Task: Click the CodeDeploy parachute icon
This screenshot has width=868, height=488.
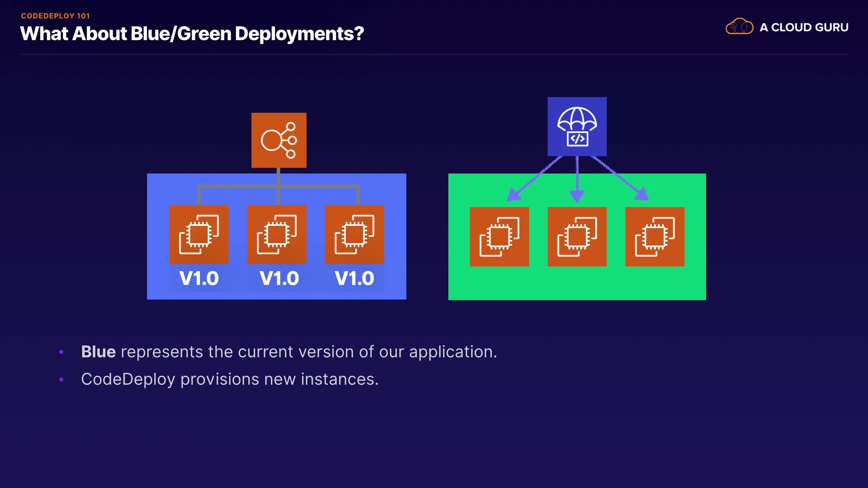Action: coord(577,127)
